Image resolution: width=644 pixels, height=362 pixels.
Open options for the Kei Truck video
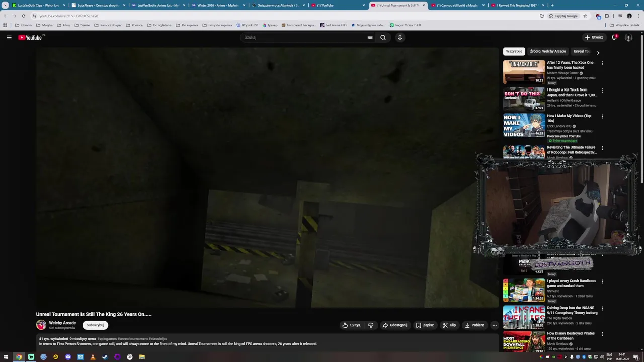click(602, 90)
